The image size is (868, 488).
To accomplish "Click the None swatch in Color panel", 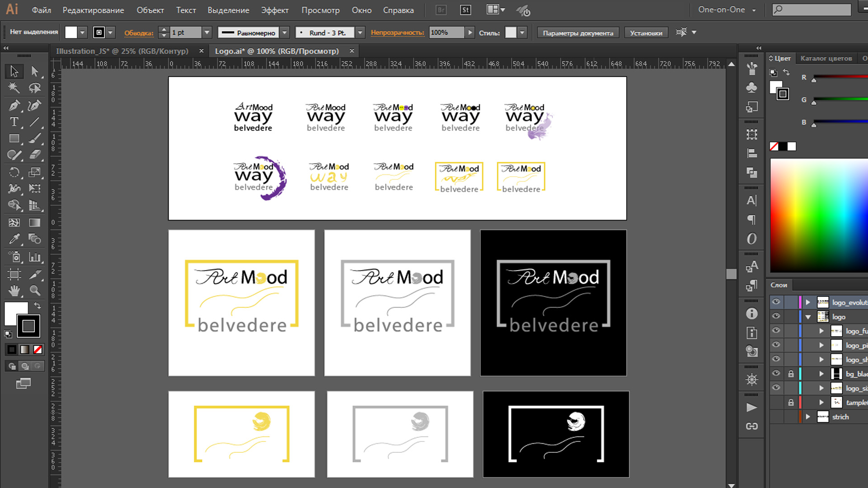I will pos(774,146).
